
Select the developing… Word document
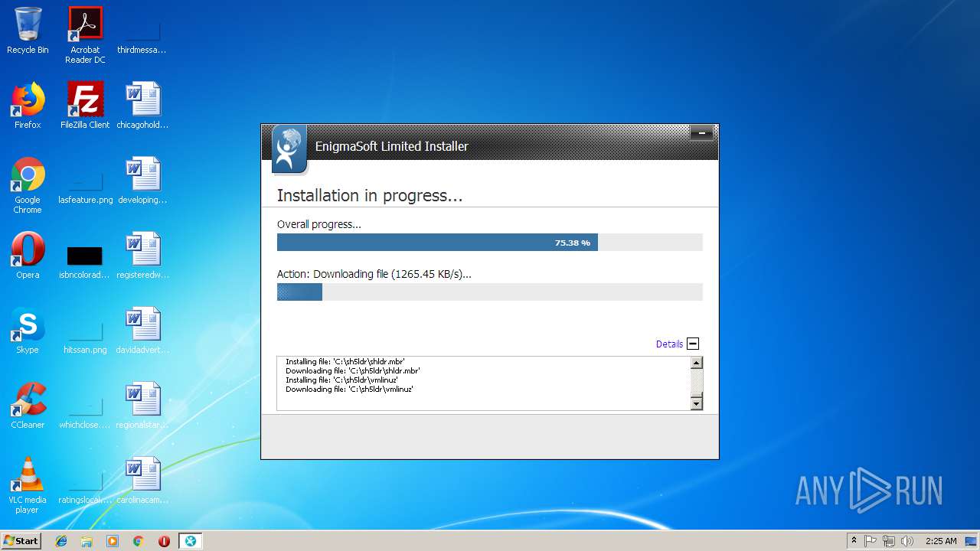coord(142,181)
